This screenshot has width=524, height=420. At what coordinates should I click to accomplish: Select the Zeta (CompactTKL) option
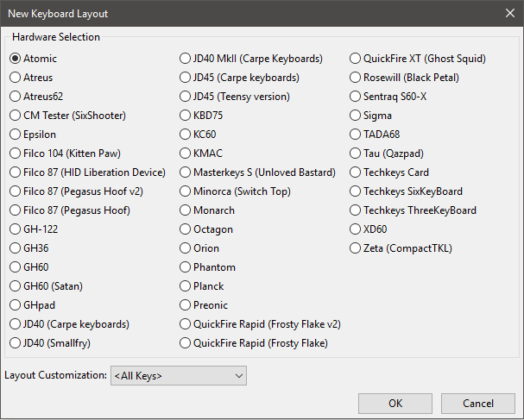tap(356, 248)
